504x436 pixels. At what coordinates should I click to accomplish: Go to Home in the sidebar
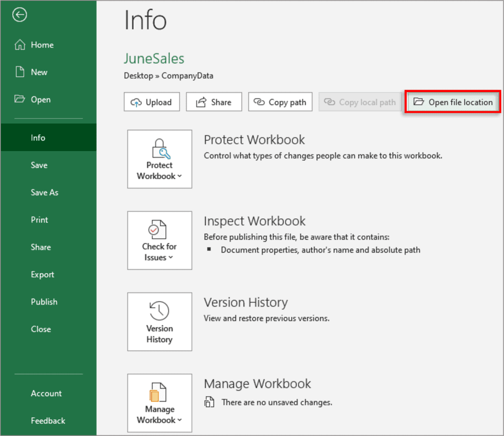[x=42, y=45]
